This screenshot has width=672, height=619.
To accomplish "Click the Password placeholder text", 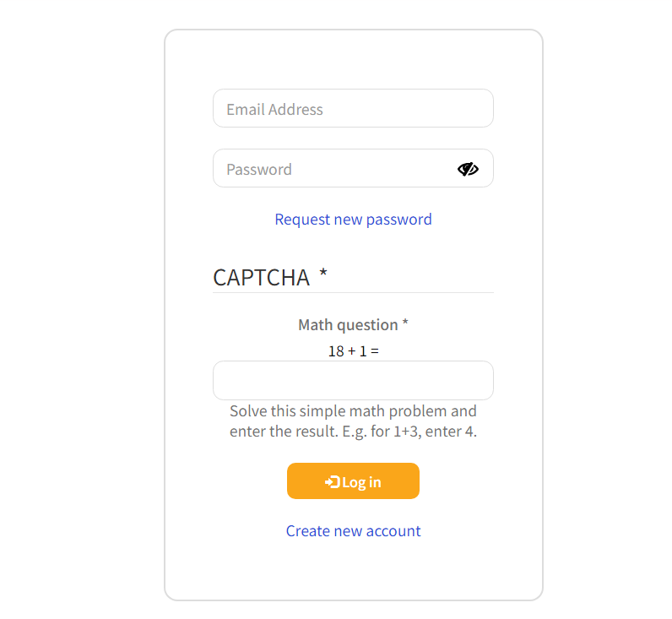I will pyautogui.click(x=259, y=170).
